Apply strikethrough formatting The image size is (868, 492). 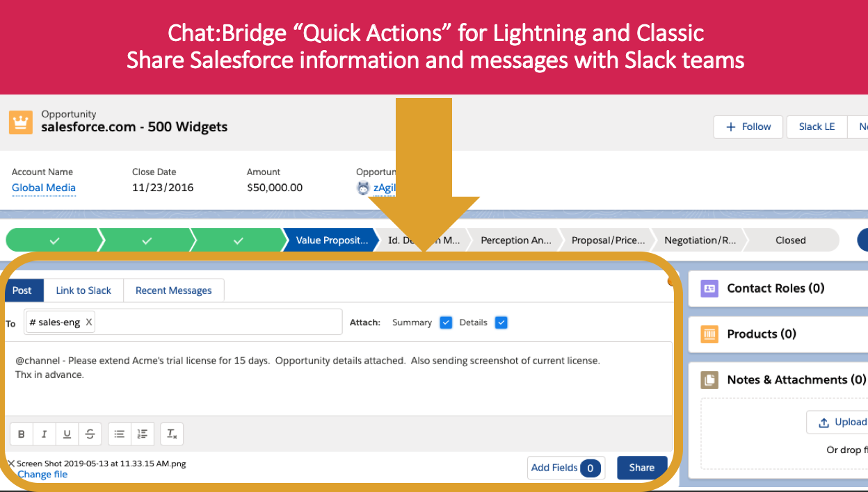[90, 433]
